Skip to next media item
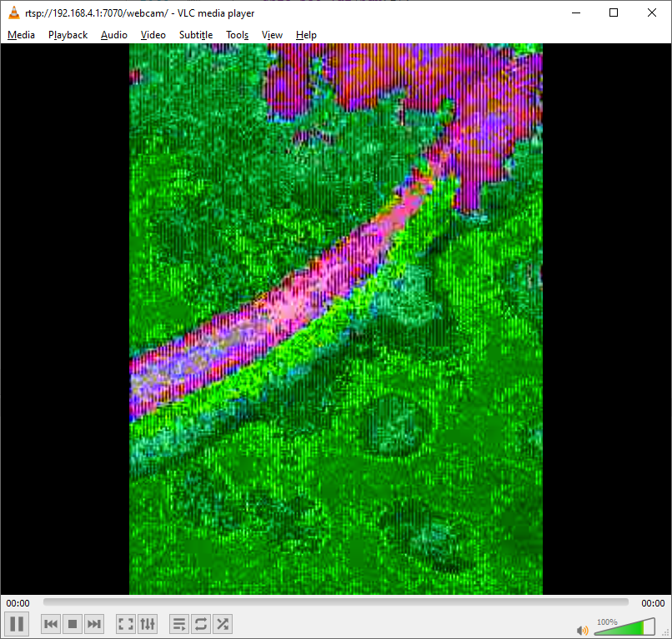 [x=94, y=624]
